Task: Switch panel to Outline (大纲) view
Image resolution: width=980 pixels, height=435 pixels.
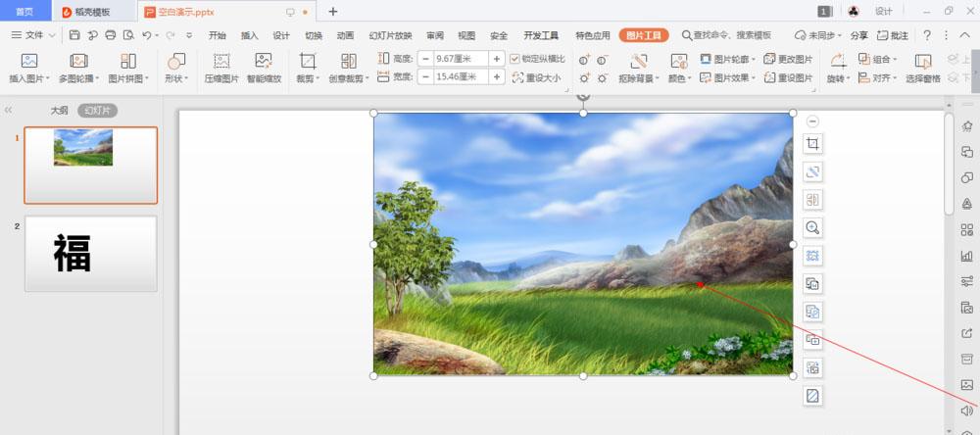Action: click(x=60, y=111)
